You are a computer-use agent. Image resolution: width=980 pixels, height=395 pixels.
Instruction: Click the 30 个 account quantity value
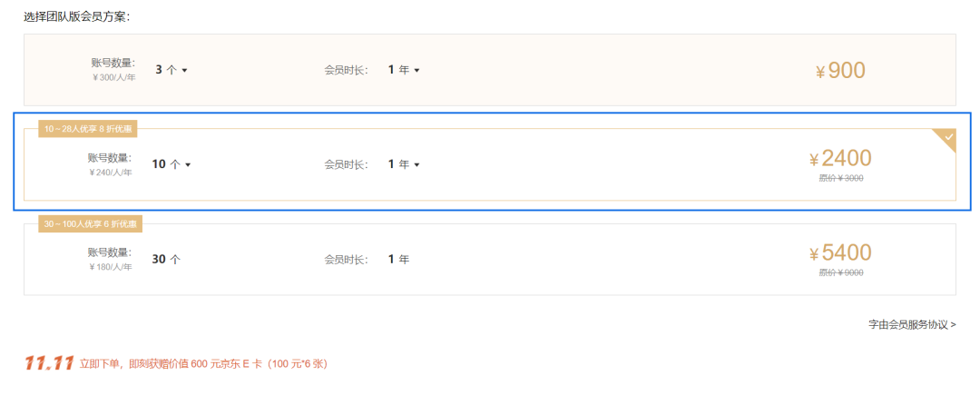(166, 259)
